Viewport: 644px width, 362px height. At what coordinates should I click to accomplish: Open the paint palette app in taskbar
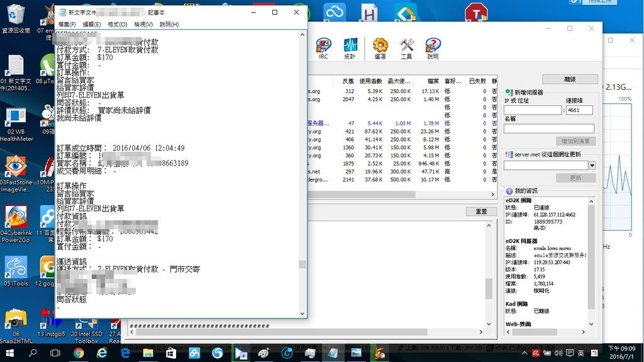coord(264,353)
